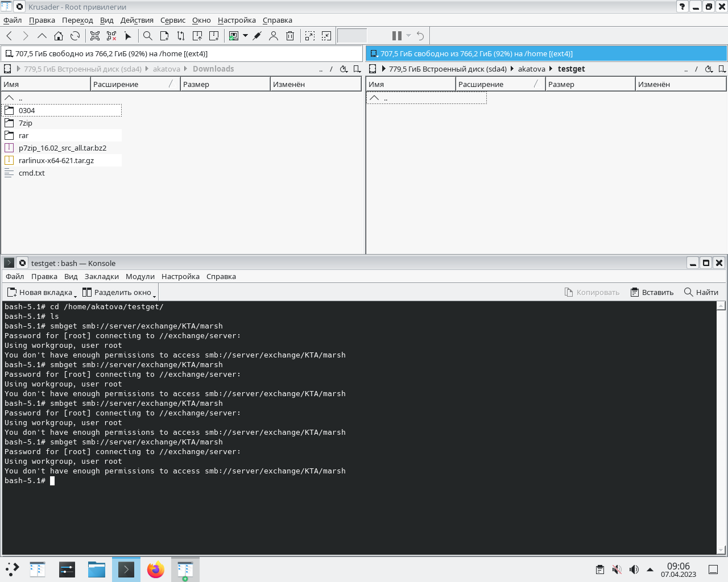Click akatova in right panel breadcrumb
This screenshot has height=582, width=728.
pyautogui.click(x=532, y=69)
